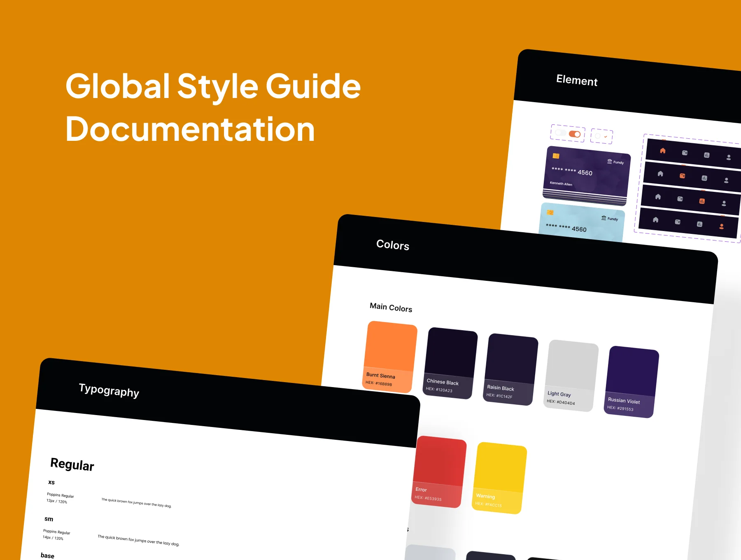Click the "Regular" heading in Typography

coord(72,464)
